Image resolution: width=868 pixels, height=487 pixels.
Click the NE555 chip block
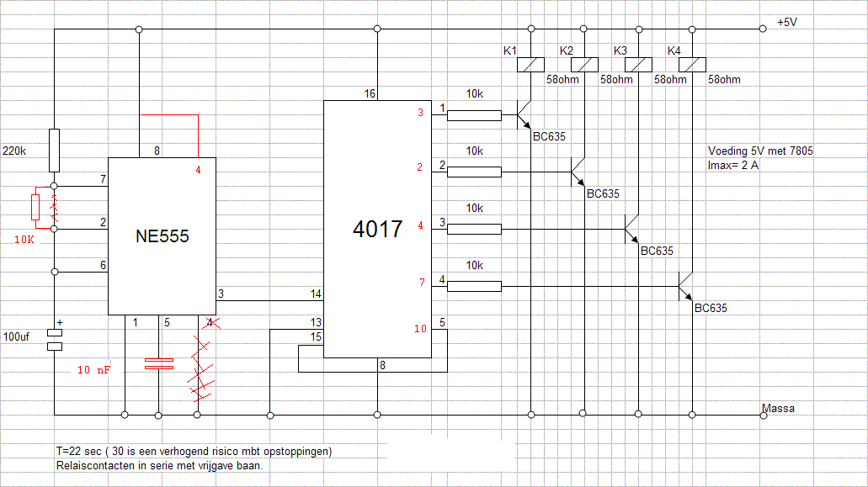[162, 236]
